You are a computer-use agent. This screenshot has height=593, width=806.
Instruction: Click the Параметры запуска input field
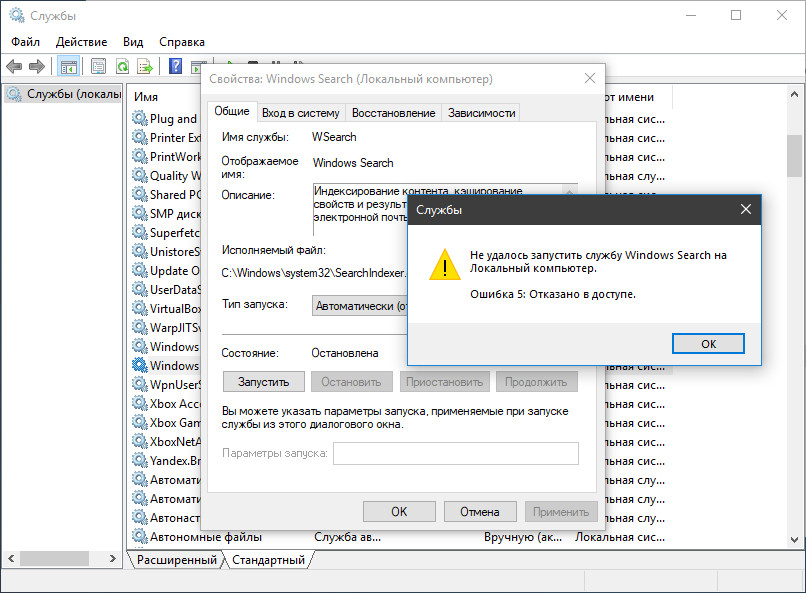click(x=456, y=453)
